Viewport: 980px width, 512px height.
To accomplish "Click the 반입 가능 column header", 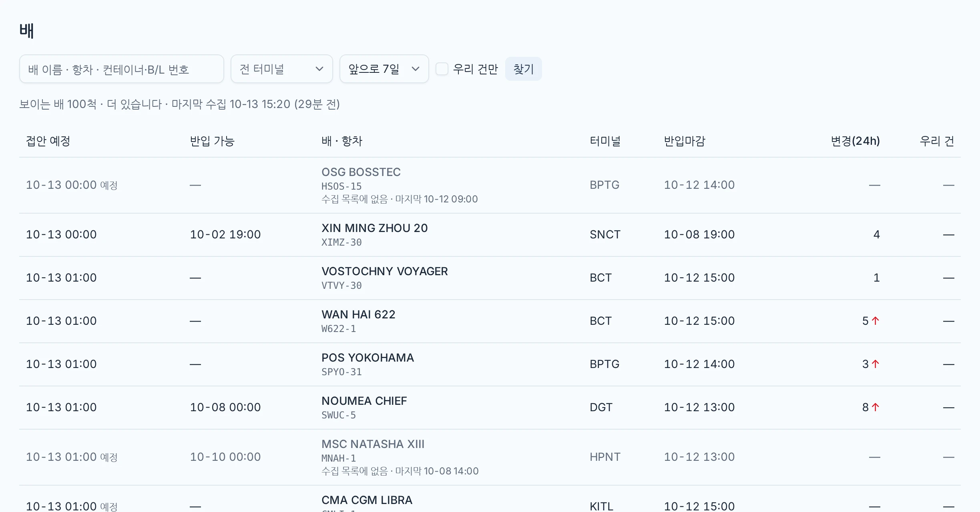I will (x=212, y=141).
